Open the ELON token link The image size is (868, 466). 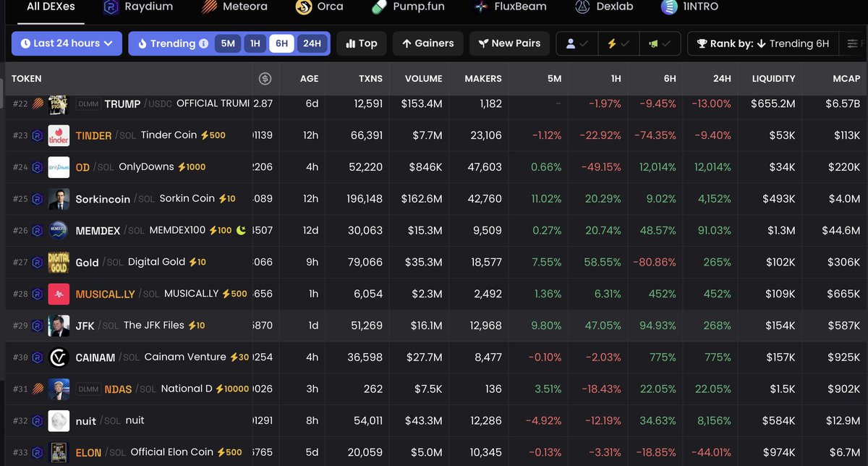89,453
